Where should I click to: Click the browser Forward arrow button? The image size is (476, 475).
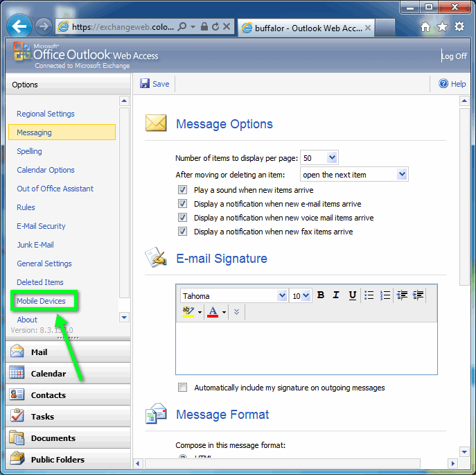point(44,26)
